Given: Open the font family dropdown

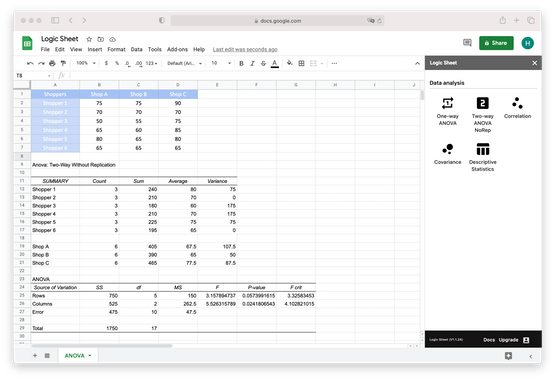Looking at the screenshot, I should tap(184, 63).
